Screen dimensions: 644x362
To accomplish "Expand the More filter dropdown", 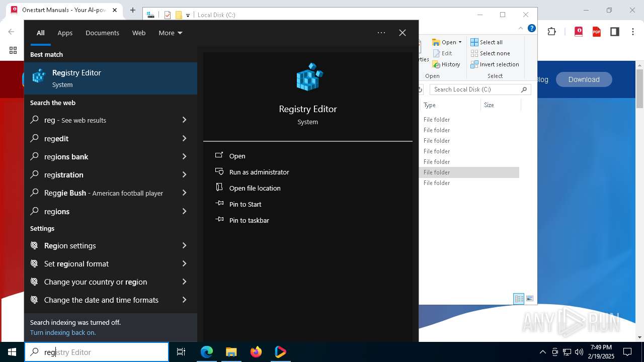I will 171,33.
